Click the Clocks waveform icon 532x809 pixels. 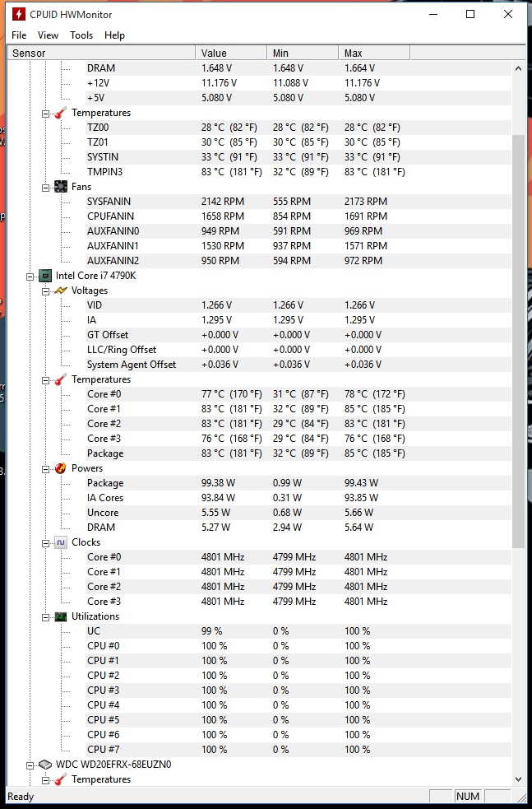point(61,542)
